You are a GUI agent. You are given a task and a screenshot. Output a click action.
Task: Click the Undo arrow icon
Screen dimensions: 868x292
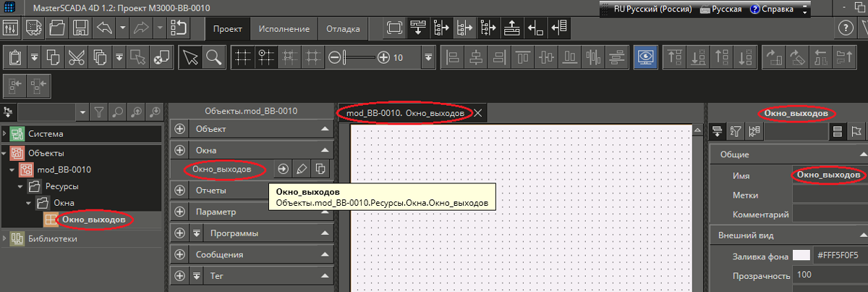click(x=105, y=28)
